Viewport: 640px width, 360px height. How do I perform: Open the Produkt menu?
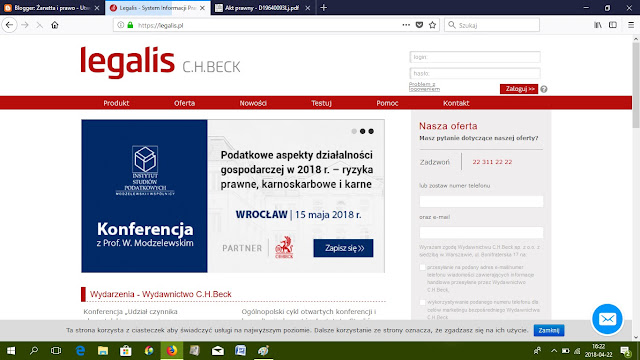click(x=116, y=103)
